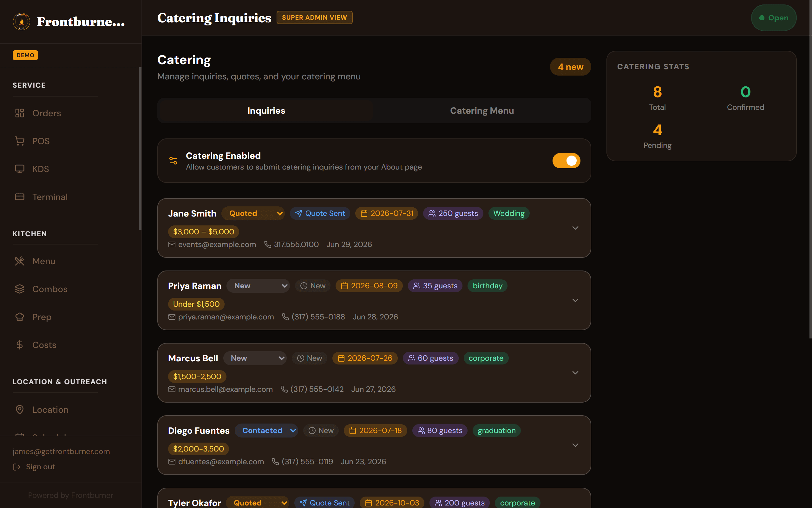Expand Priya Raman inquiry card chevron
The height and width of the screenshot is (508, 812).
575,300
